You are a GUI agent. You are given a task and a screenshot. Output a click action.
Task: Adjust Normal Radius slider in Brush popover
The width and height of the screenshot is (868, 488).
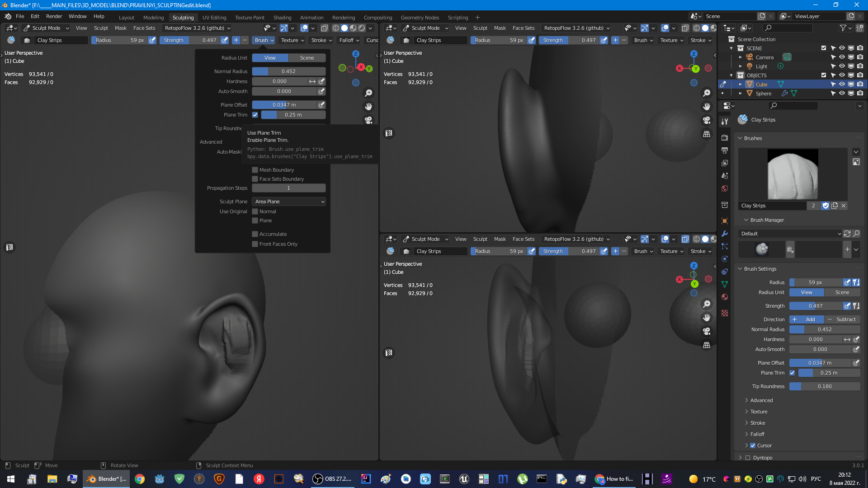tap(289, 71)
